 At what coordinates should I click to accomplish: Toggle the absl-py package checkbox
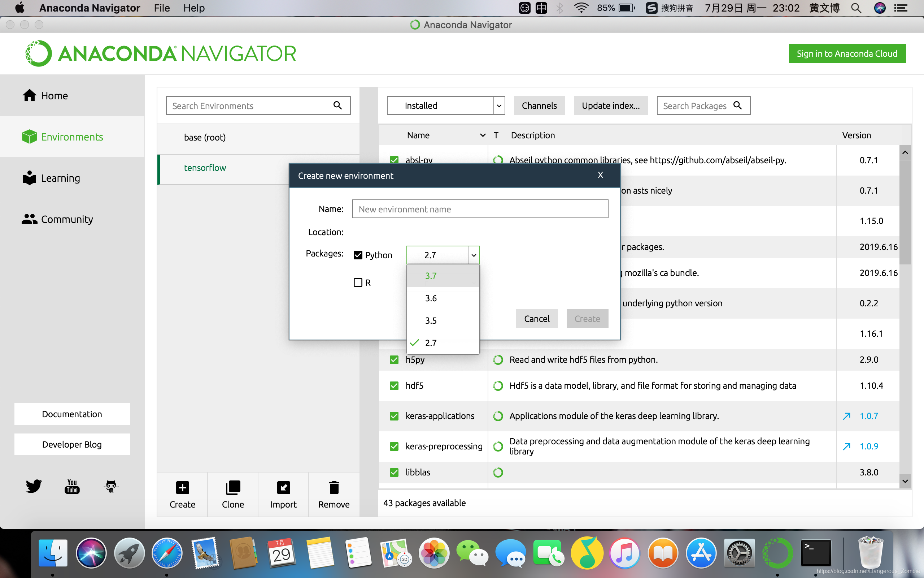coord(394,160)
